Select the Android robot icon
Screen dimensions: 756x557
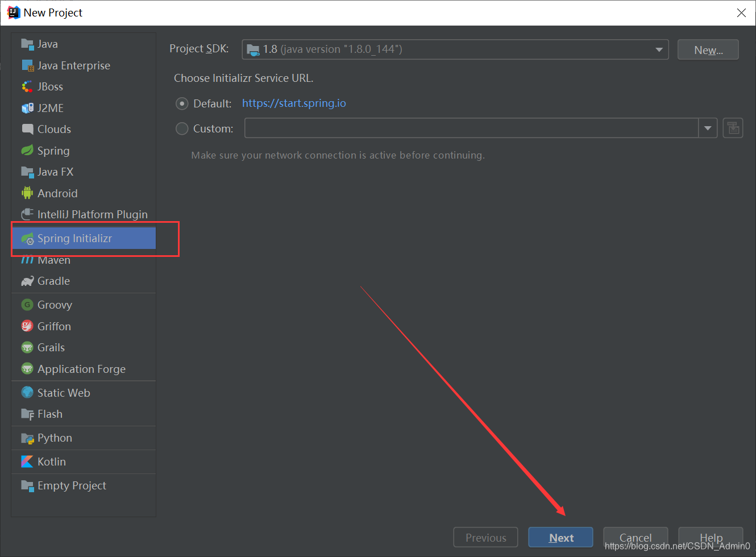27,193
